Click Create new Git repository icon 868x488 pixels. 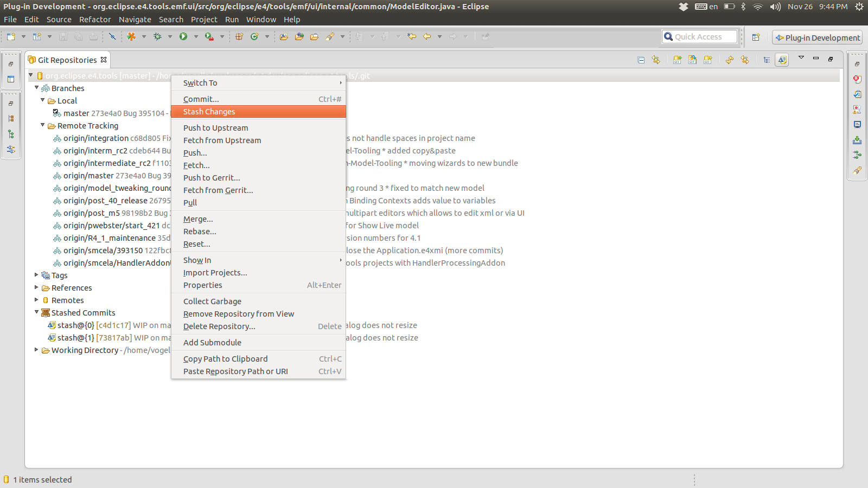[x=707, y=60]
